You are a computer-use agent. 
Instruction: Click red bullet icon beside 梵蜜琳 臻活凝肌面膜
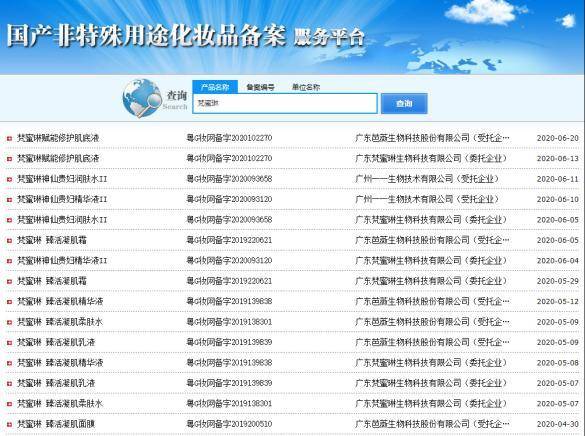(9, 424)
